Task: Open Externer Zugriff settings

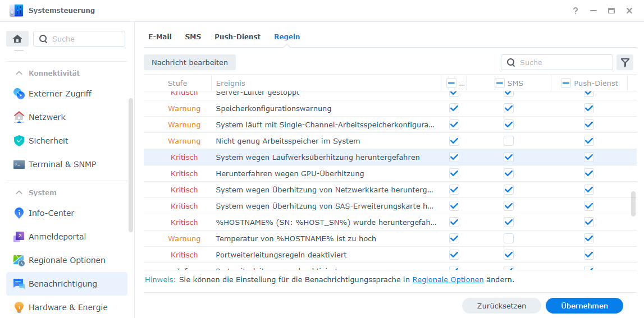Action: 60,94
